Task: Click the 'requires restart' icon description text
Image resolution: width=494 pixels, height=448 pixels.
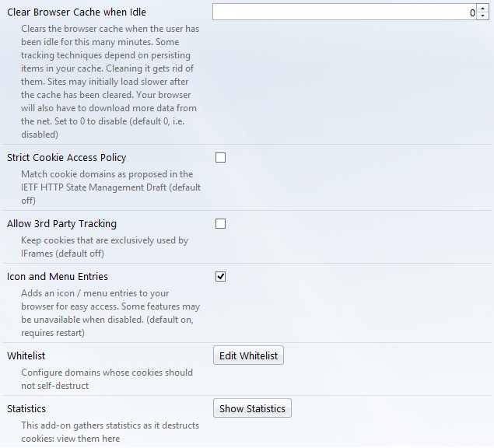Action: pos(110,313)
